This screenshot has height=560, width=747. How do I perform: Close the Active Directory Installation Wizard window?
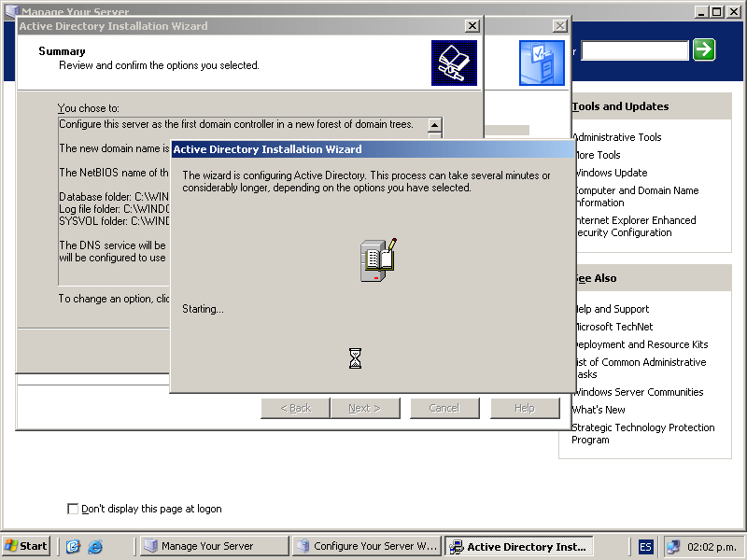[x=472, y=26]
